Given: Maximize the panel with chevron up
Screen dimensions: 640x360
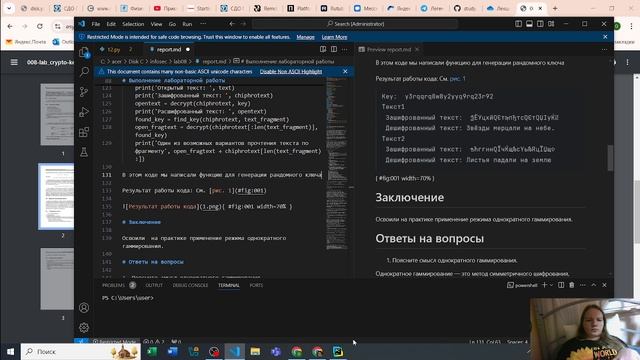Looking at the screenshot, I should click(x=593, y=285).
